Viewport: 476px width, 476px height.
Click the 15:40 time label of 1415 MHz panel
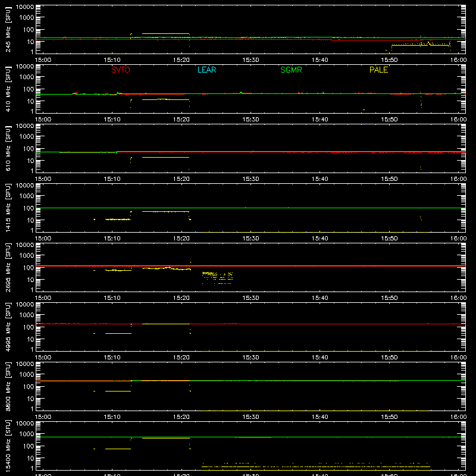(320, 239)
